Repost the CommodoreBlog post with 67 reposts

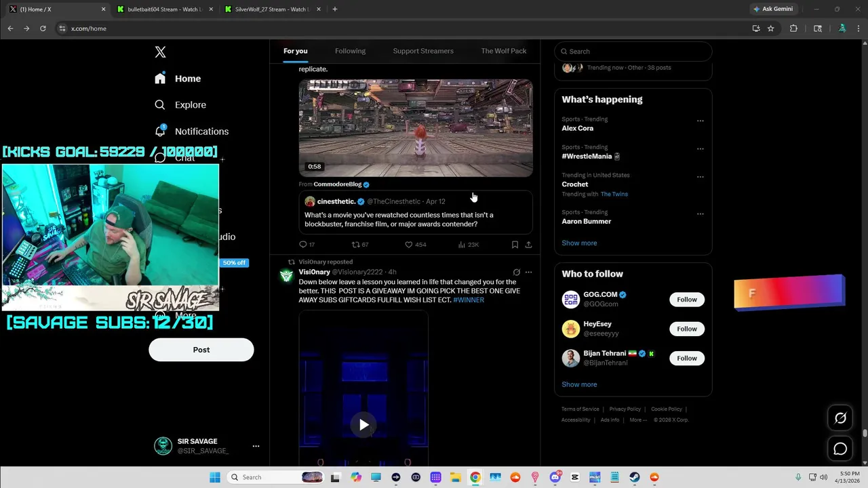360,245
